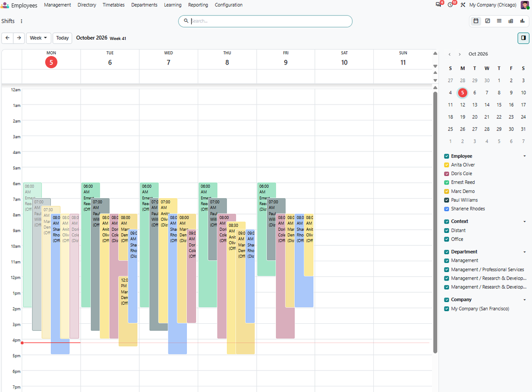Open the Configuration menu

pos(229,5)
